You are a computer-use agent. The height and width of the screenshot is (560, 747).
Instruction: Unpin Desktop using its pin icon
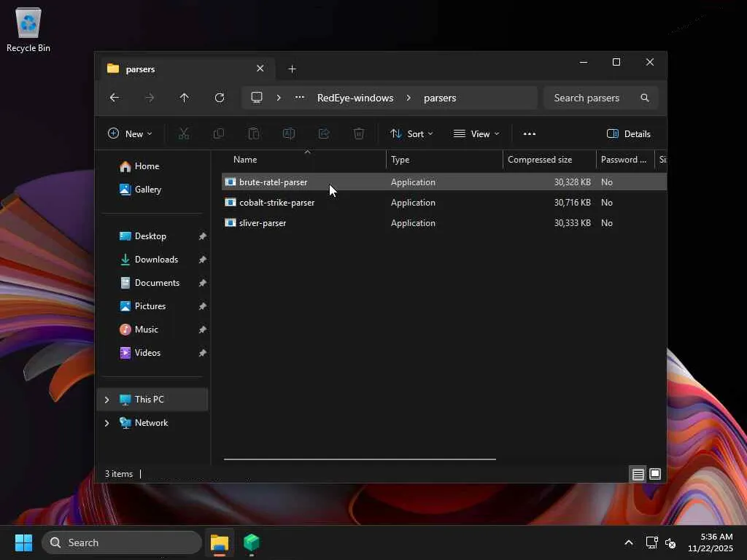pyautogui.click(x=203, y=236)
